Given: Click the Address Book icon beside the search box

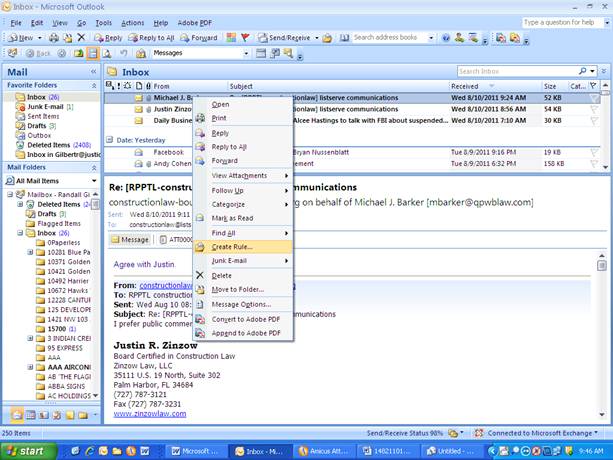Looking at the screenshot, I should click(344, 38).
